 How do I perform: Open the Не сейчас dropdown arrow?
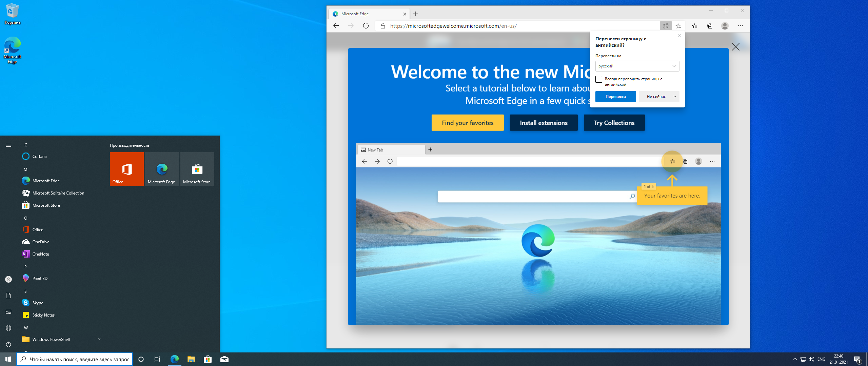(675, 97)
